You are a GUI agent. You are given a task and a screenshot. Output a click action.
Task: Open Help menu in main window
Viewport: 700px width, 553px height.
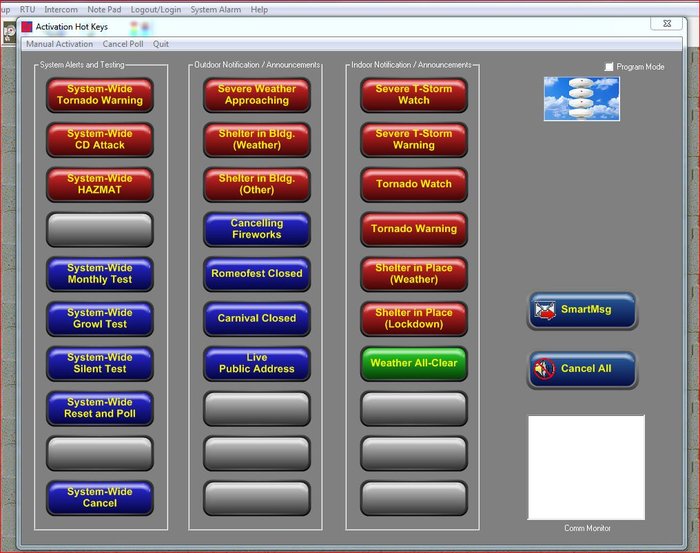click(x=259, y=9)
